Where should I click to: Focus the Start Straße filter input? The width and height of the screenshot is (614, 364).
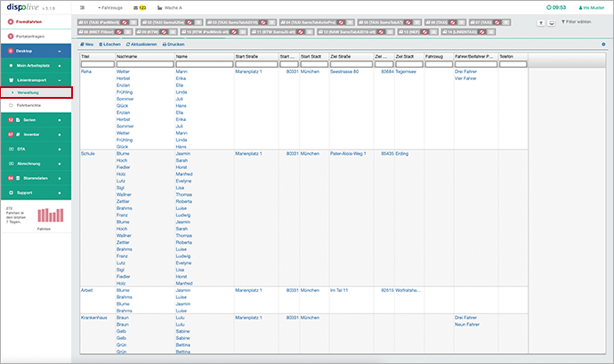click(256, 64)
